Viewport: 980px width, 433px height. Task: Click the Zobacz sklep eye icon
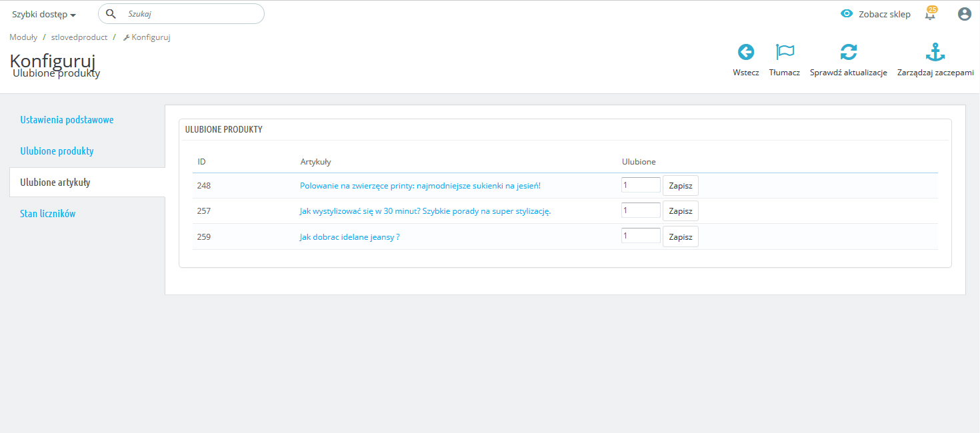pos(847,14)
